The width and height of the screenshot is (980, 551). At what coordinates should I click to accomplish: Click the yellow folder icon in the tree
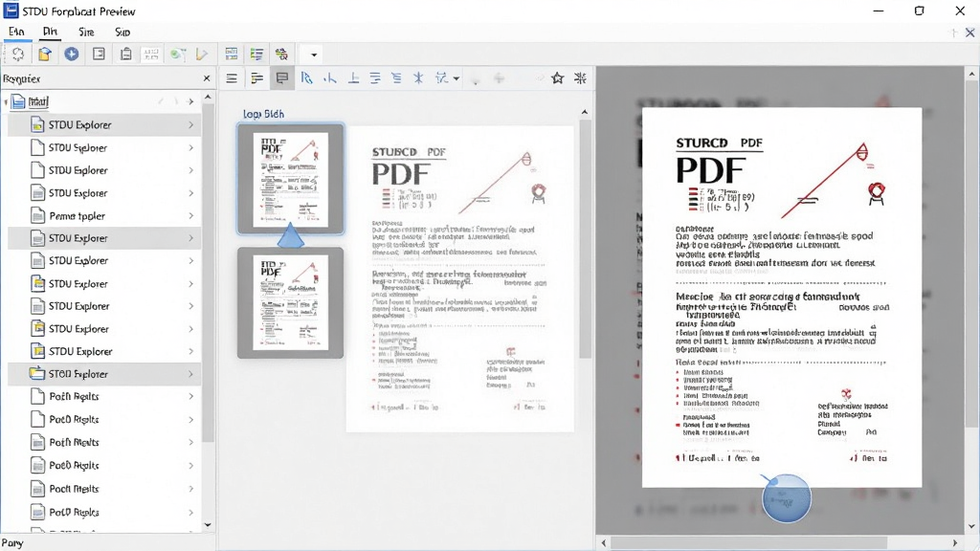point(37,374)
